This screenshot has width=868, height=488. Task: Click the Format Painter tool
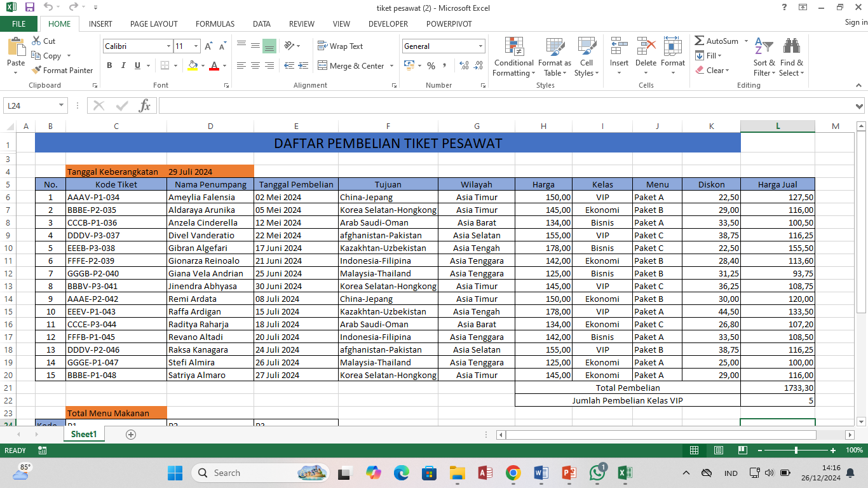click(x=62, y=71)
